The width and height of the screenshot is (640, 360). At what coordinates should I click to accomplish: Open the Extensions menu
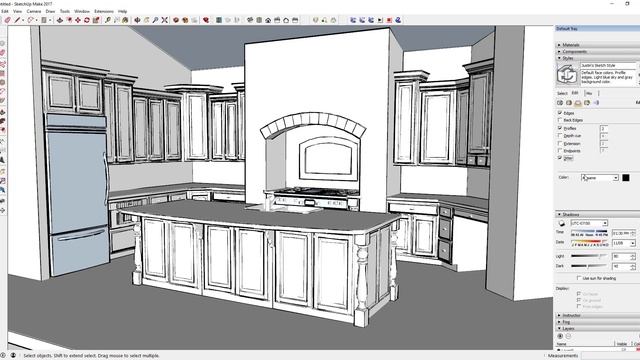[x=104, y=11]
